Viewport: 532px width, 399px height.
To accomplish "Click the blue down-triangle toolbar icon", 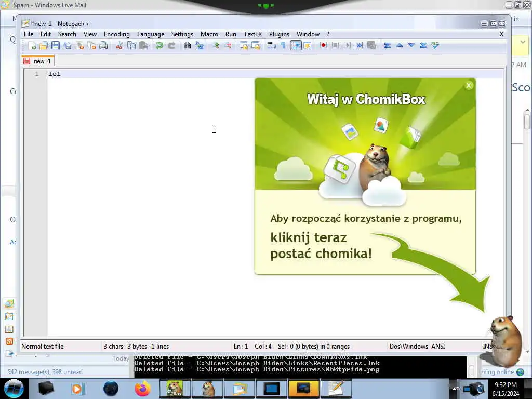I will click(411, 45).
